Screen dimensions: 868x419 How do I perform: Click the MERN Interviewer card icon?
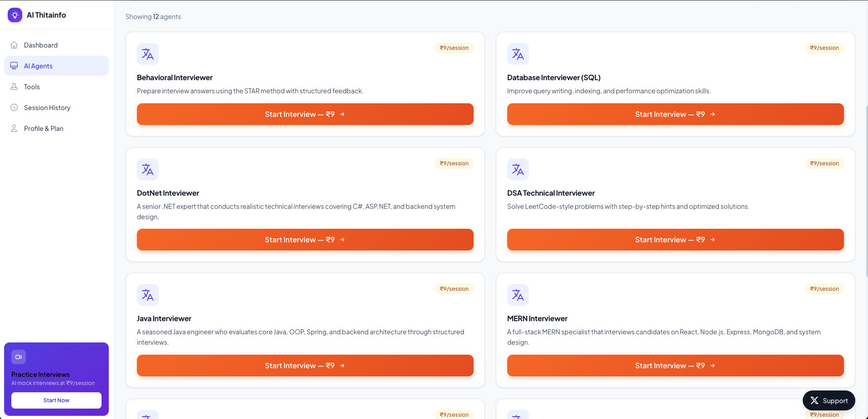[x=518, y=295]
